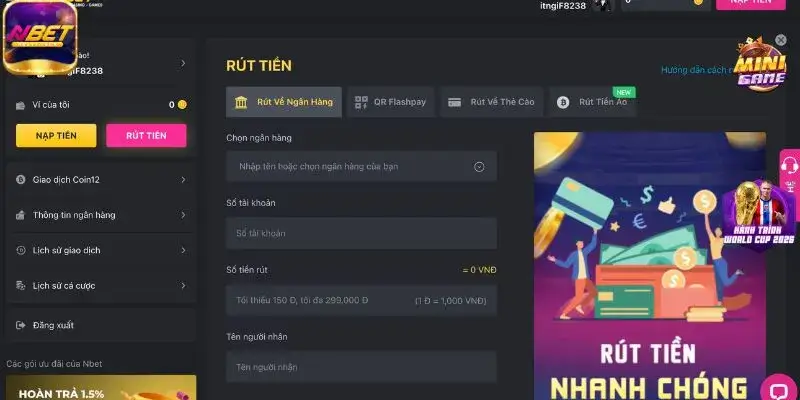Open the Rút Về Ngân Hàng tab

click(284, 102)
